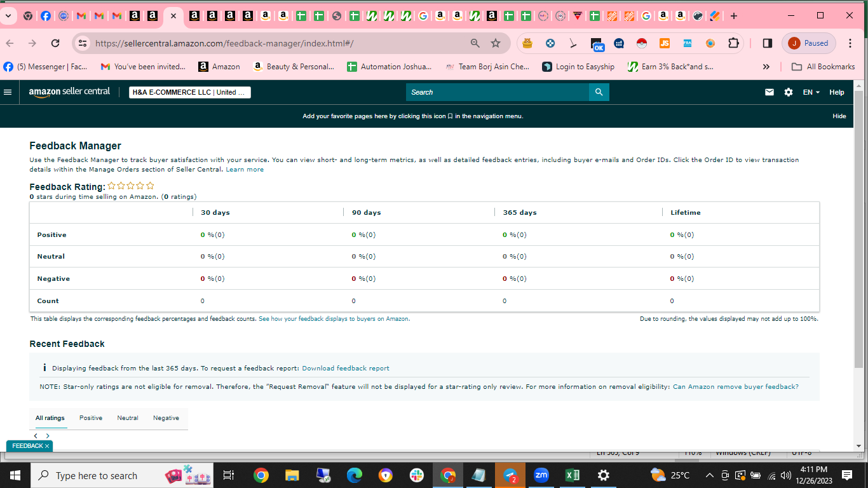Click the magnifier search button in Seller Central
This screenshot has height=488, width=868.
[x=599, y=92]
